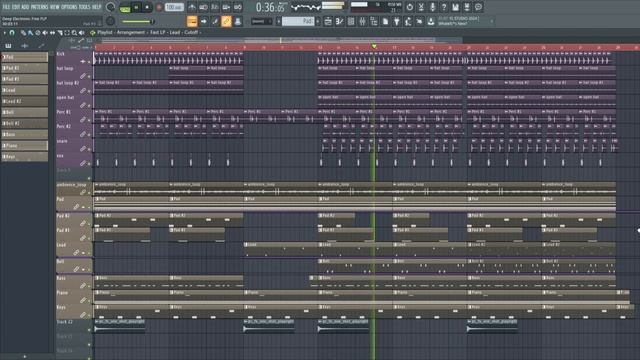The height and width of the screenshot is (360, 640).
Task: Open the Mixer icon
Action: (x=362, y=21)
